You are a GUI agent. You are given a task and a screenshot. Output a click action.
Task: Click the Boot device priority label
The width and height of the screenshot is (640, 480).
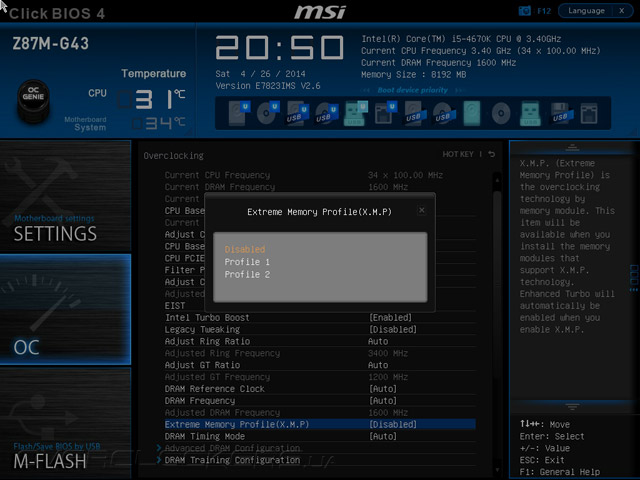point(412,90)
